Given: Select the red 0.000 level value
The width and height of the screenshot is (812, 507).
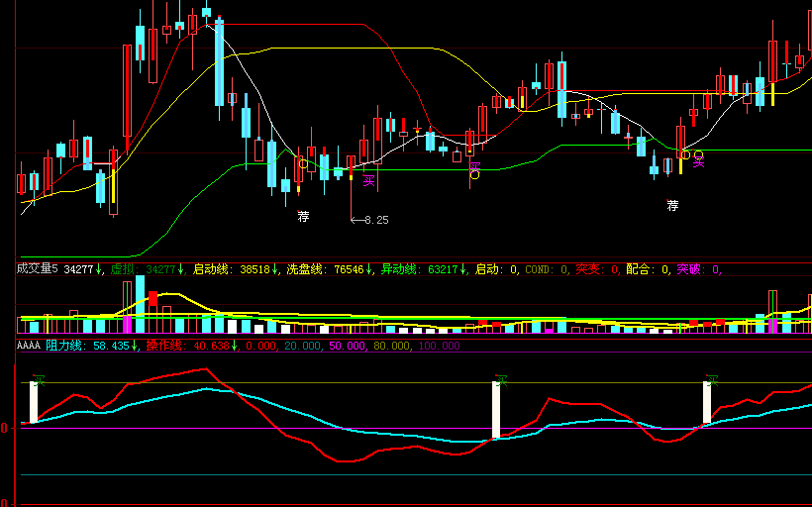Looking at the screenshot, I should tap(261, 346).
